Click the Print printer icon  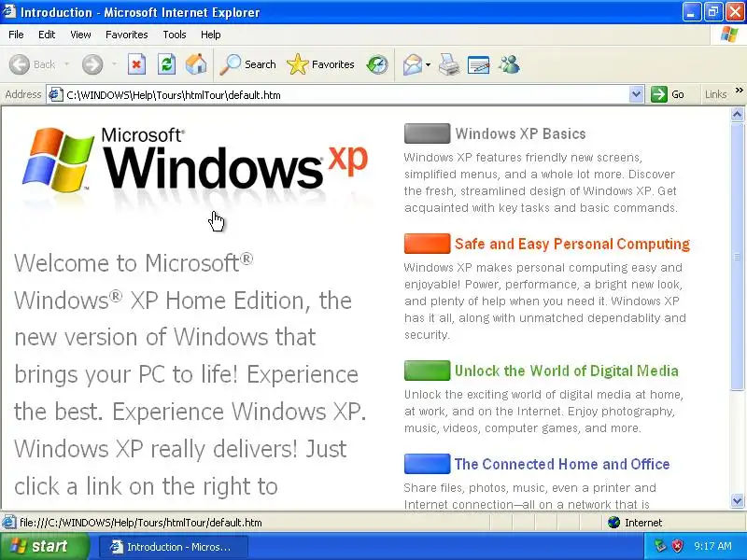click(x=449, y=64)
